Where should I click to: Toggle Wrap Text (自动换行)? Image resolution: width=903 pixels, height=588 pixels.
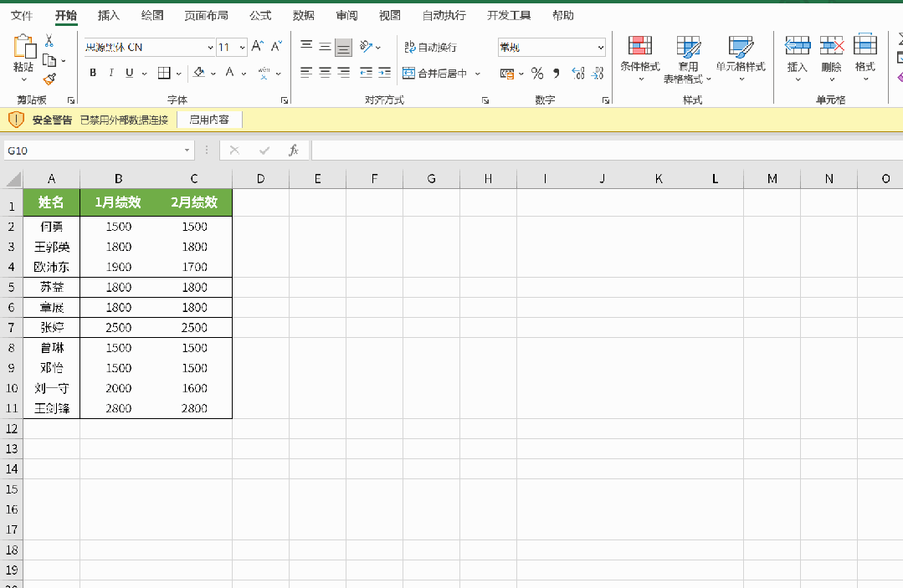point(431,47)
